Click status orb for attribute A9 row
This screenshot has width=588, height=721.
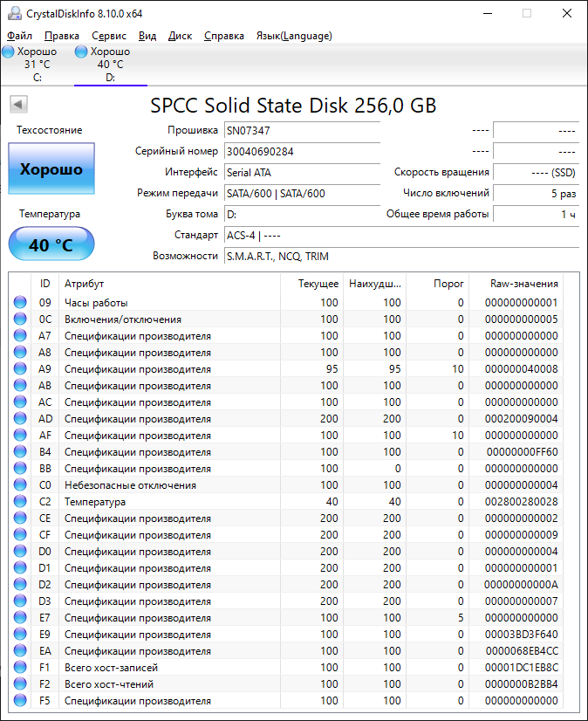20,369
